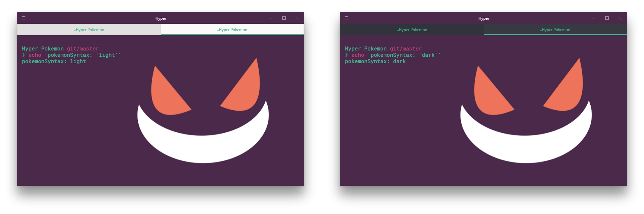Image resolution: width=644 pixels, height=214 pixels.
Task: Minimize the right Hyper window
Action: 594,18
